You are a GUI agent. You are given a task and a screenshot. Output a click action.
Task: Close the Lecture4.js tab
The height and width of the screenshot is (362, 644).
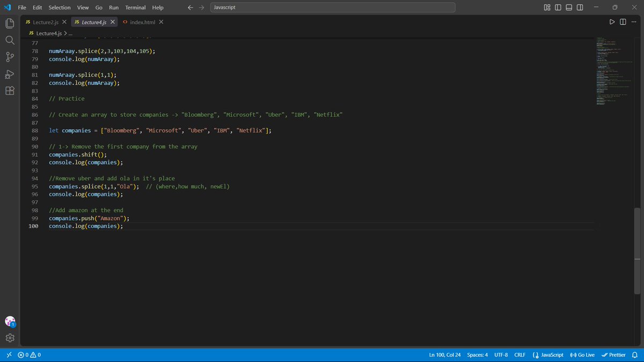coord(113,22)
